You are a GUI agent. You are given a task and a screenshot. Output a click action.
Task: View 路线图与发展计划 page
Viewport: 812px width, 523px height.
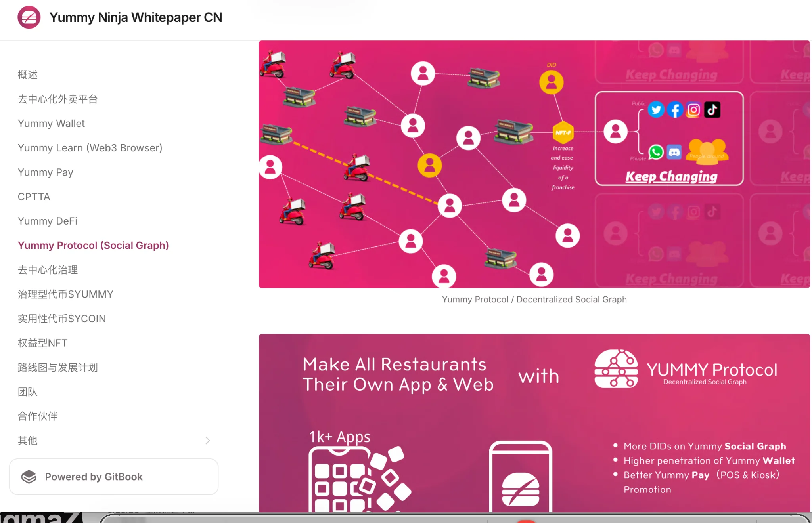[x=58, y=367]
